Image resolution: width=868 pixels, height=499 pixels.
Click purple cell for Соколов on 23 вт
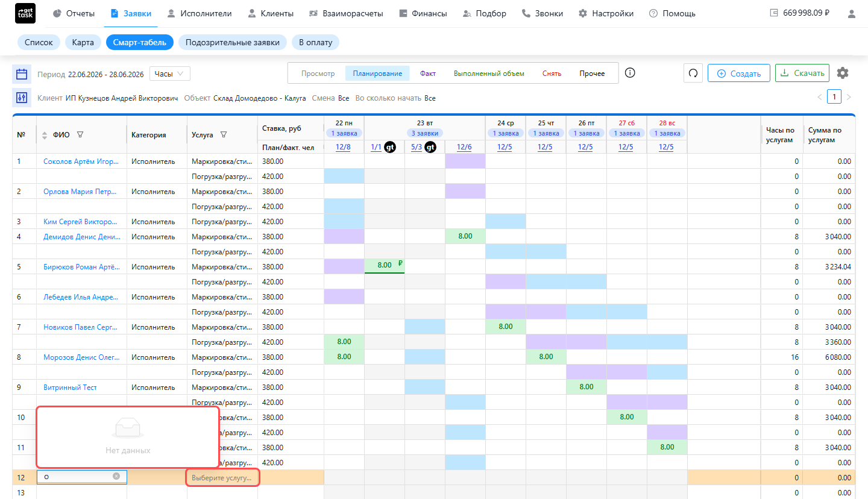pyautogui.click(x=465, y=161)
